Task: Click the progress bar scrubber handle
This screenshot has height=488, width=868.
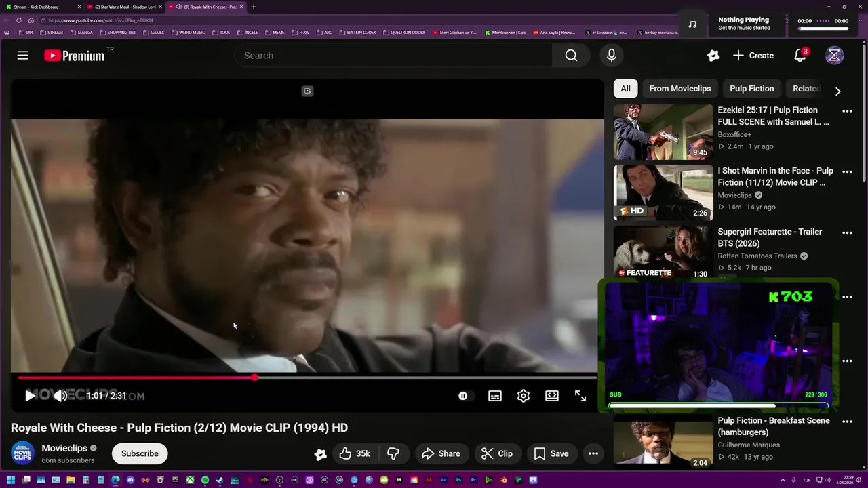Action: coord(254,378)
